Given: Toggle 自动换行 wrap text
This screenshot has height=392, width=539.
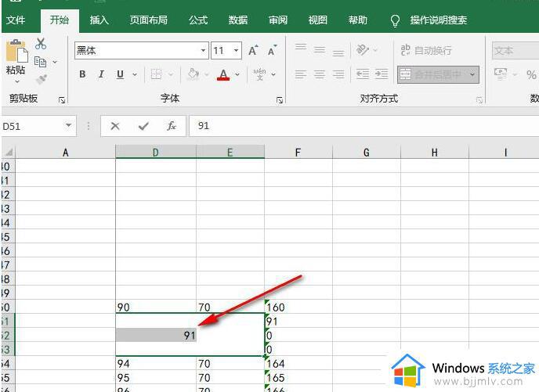Looking at the screenshot, I should [x=426, y=50].
